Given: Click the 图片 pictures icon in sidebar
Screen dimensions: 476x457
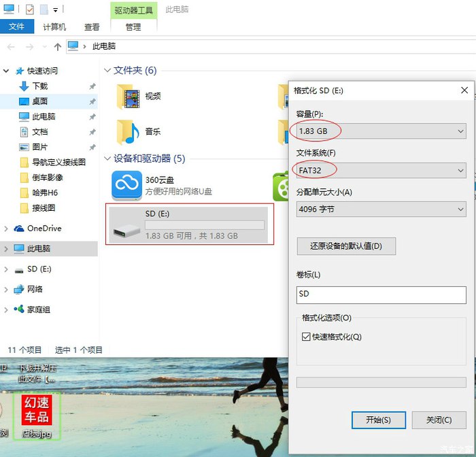Looking at the screenshot, I should coord(24,148).
